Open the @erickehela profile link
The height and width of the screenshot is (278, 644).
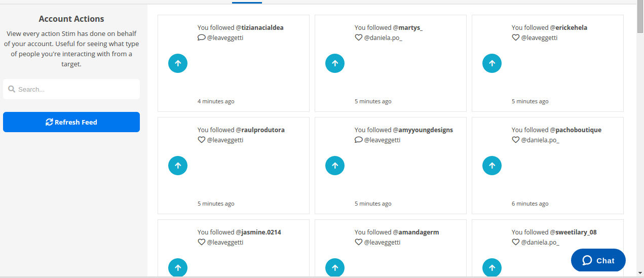tap(569, 27)
